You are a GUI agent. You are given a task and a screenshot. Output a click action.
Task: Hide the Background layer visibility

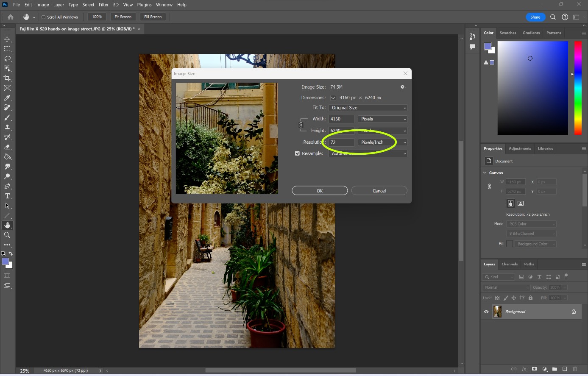click(486, 312)
